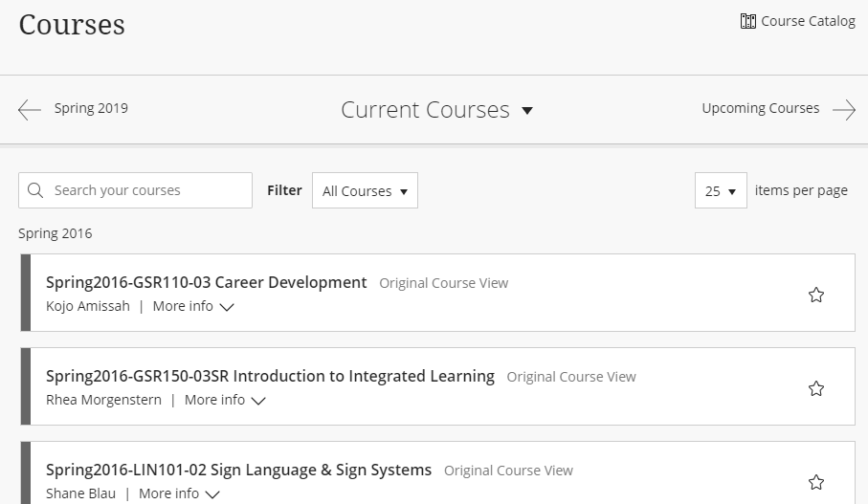Screen dimensions: 868x504
Task: Go to Spring 2019 term
Action: tap(91, 109)
